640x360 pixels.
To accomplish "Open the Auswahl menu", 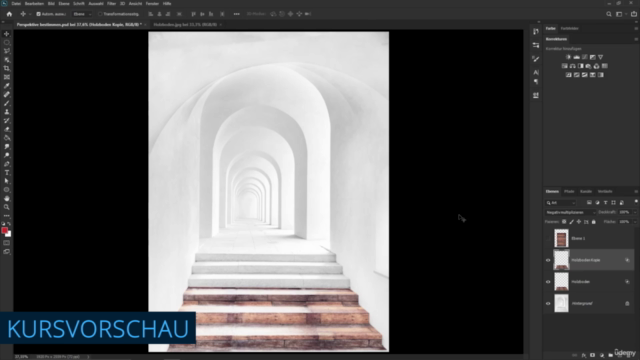I will click(x=96, y=3).
